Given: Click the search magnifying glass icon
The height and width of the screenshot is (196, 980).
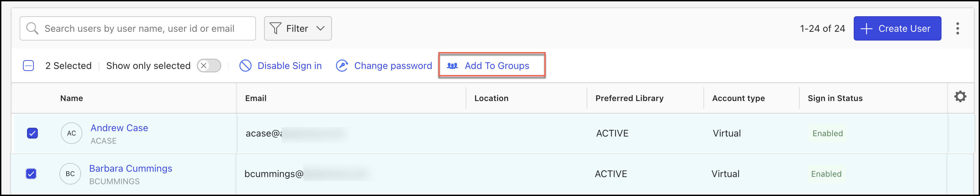Looking at the screenshot, I should tap(32, 28).
